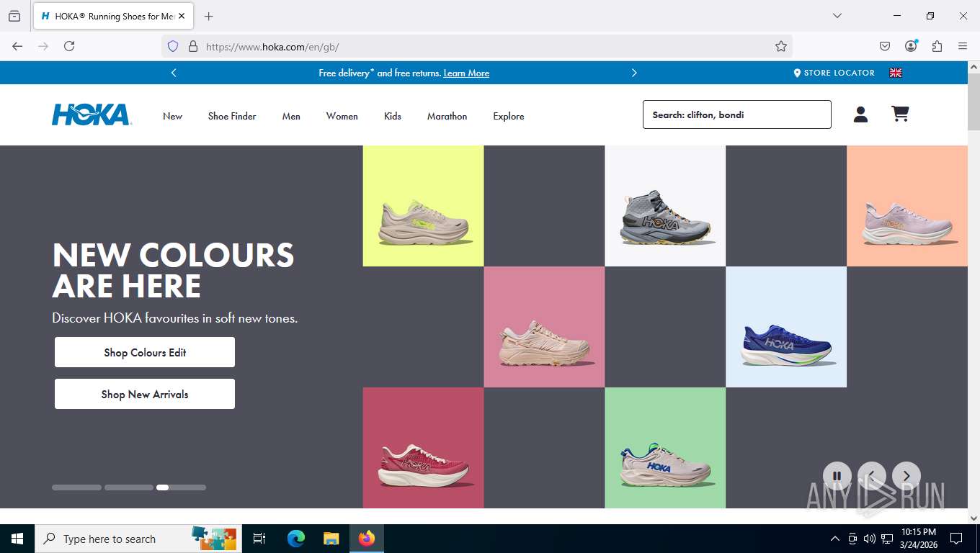Image resolution: width=980 pixels, height=553 pixels.
Task: Close the HOKA tab
Action: pos(182,16)
